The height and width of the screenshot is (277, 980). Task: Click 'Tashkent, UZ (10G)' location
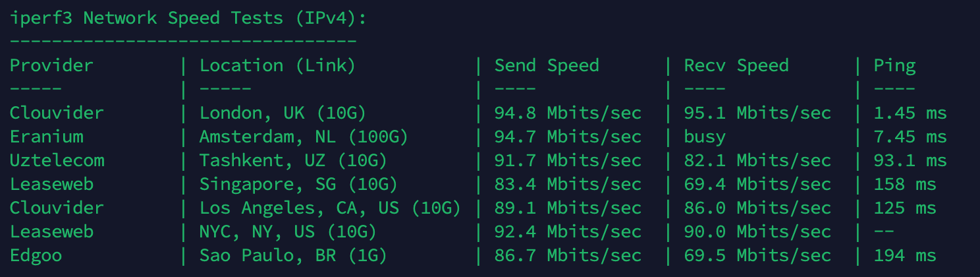tap(293, 160)
